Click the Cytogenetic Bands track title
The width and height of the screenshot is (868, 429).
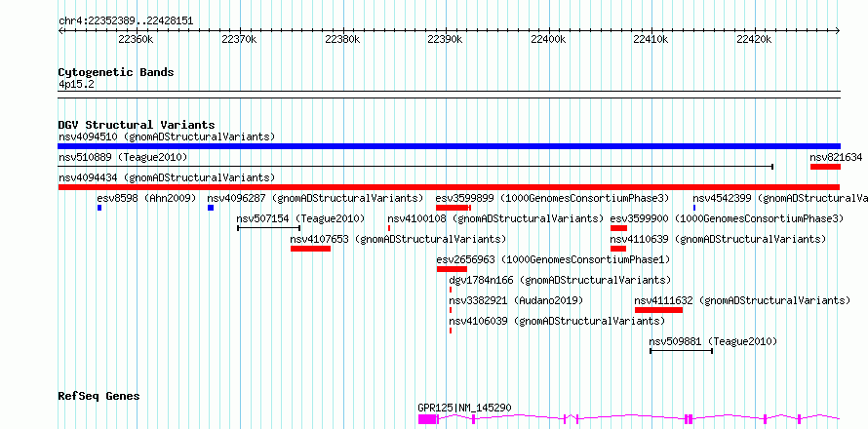pyautogui.click(x=116, y=72)
